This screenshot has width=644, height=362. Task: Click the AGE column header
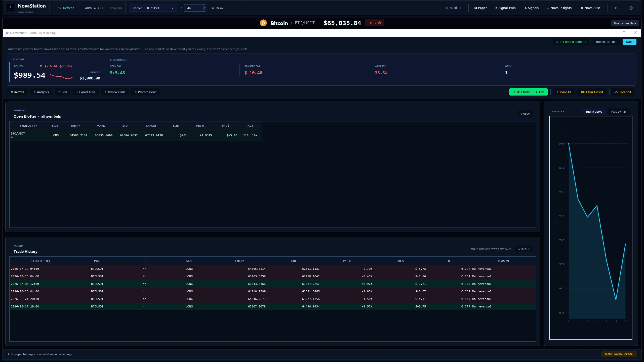point(250,126)
